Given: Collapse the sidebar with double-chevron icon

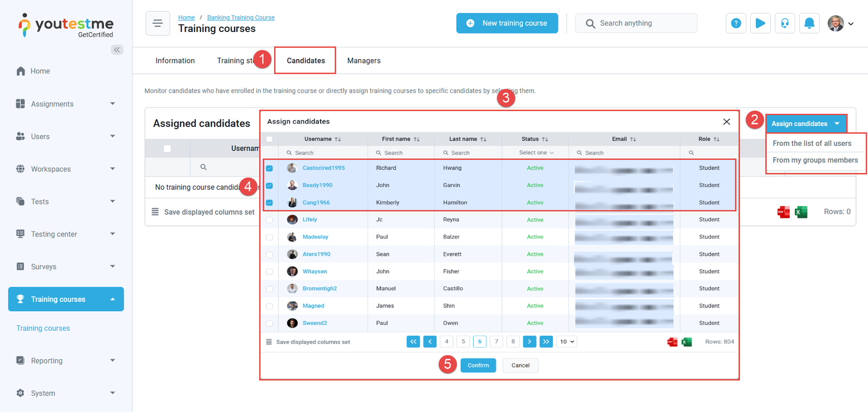Looking at the screenshot, I should pyautogui.click(x=117, y=50).
